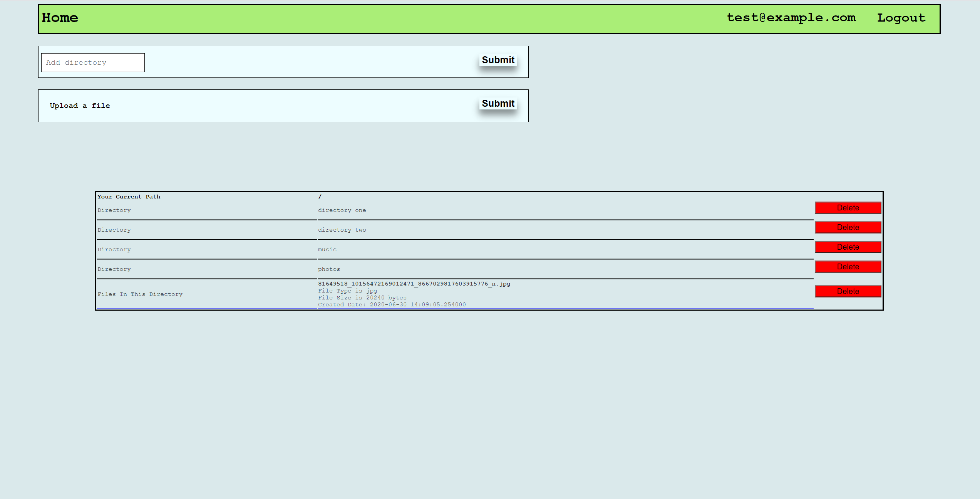Focus the Add directory input field
The width and height of the screenshot is (980, 499).
click(x=93, y=62)
